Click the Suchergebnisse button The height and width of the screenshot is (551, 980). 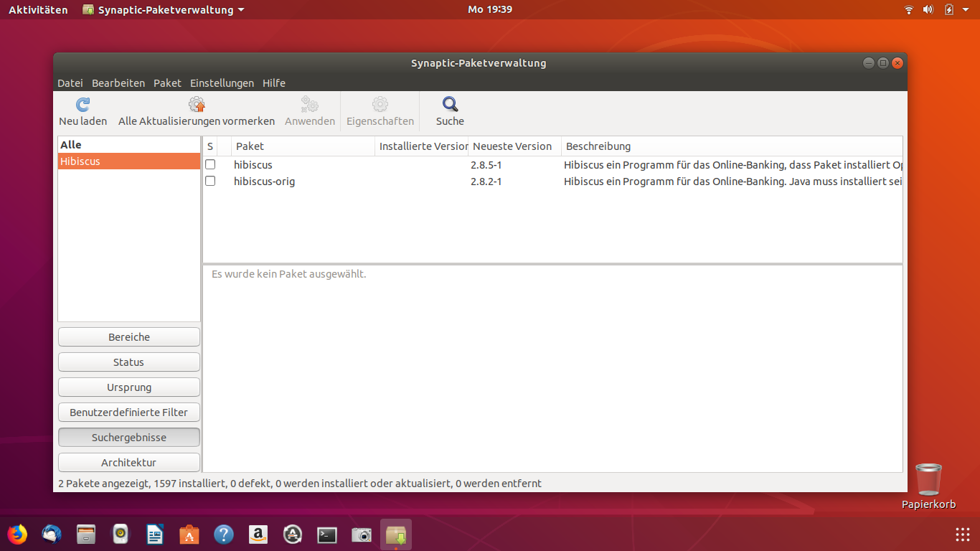pos(129,438)
